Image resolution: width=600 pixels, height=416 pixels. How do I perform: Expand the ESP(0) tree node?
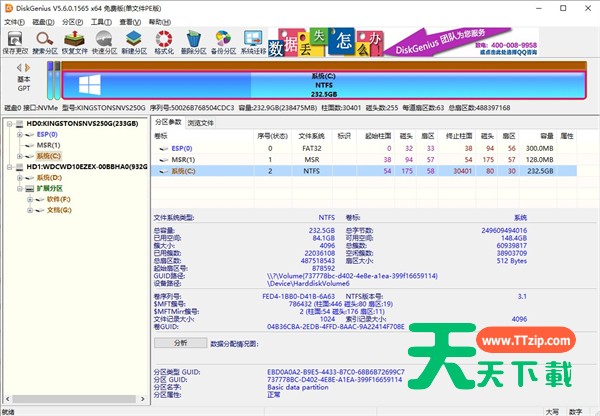(20, 134)
